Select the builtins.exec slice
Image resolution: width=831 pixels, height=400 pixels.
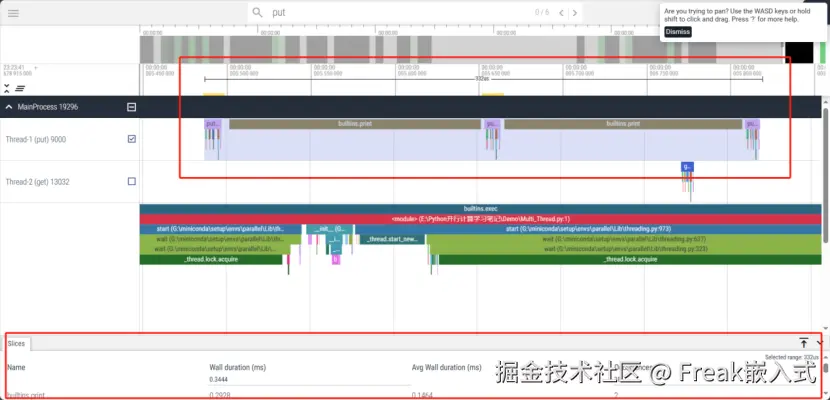[x=480, y=209]
